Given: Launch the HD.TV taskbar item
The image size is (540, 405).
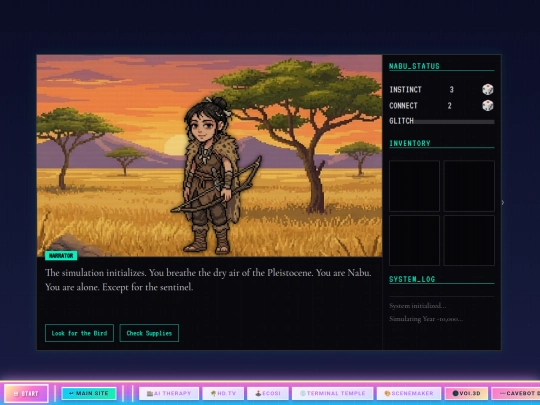Looking at the screenshot, I should pyautogui.click(x=223, y=393).
